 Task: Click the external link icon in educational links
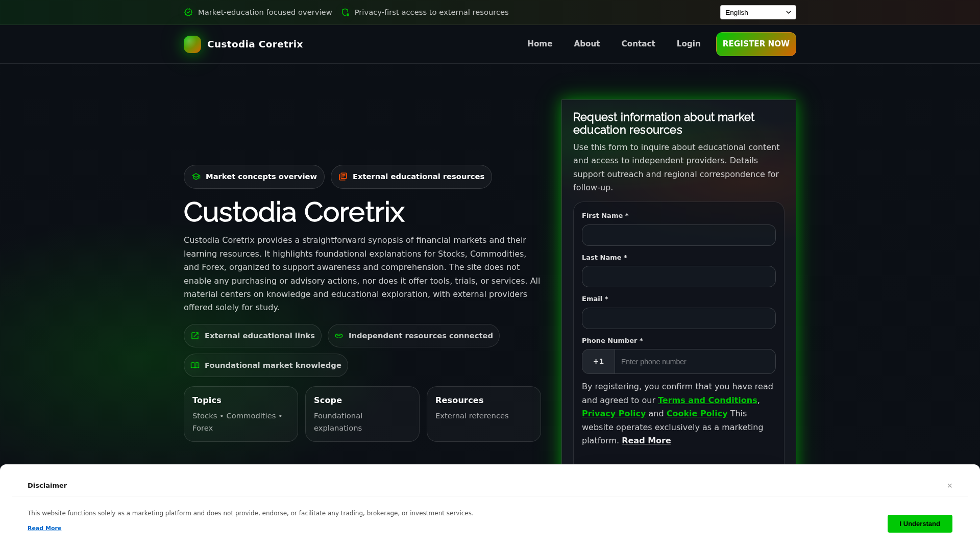195,336
